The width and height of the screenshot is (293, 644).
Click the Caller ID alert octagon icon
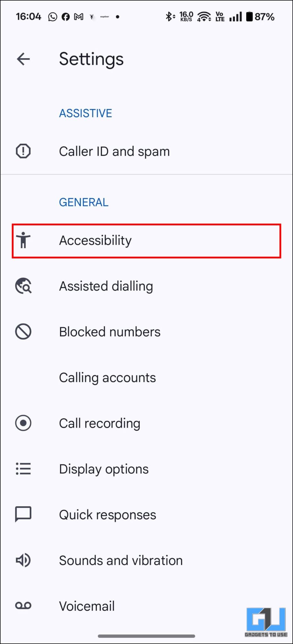(x=23, y=151)
